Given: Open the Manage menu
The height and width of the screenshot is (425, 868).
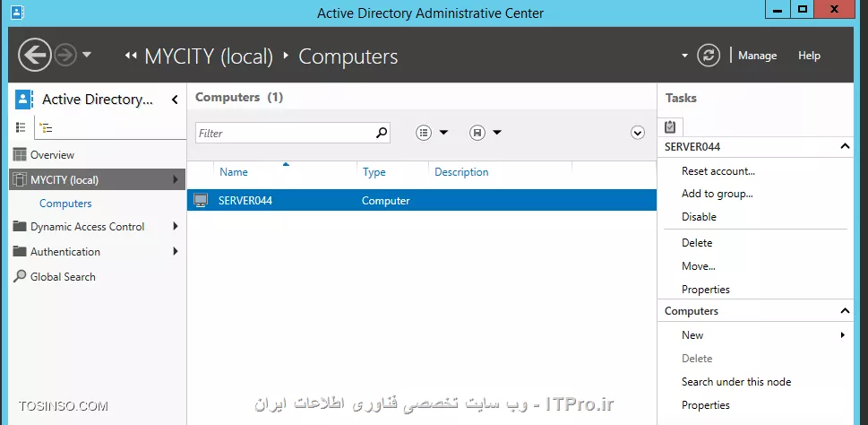Looking at the screenshot, I should pos(757,56).
